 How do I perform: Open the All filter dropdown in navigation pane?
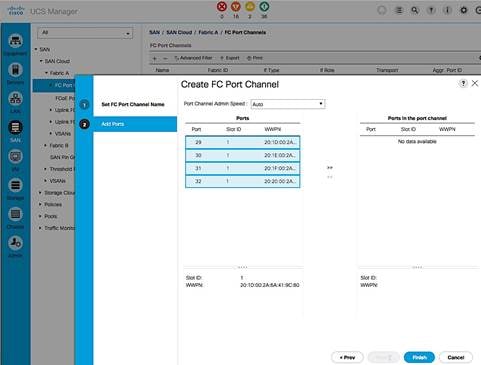click(85, 33)
